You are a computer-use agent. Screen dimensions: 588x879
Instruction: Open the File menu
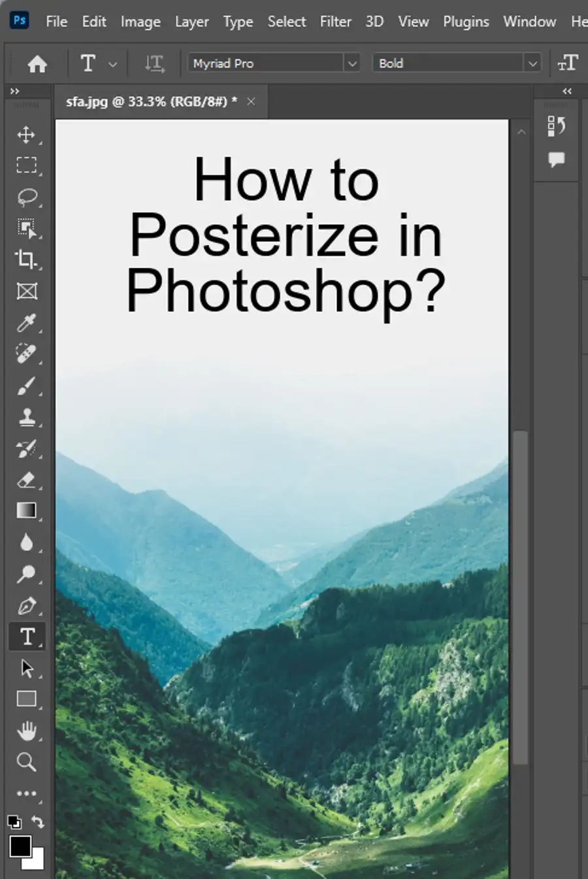56,22
